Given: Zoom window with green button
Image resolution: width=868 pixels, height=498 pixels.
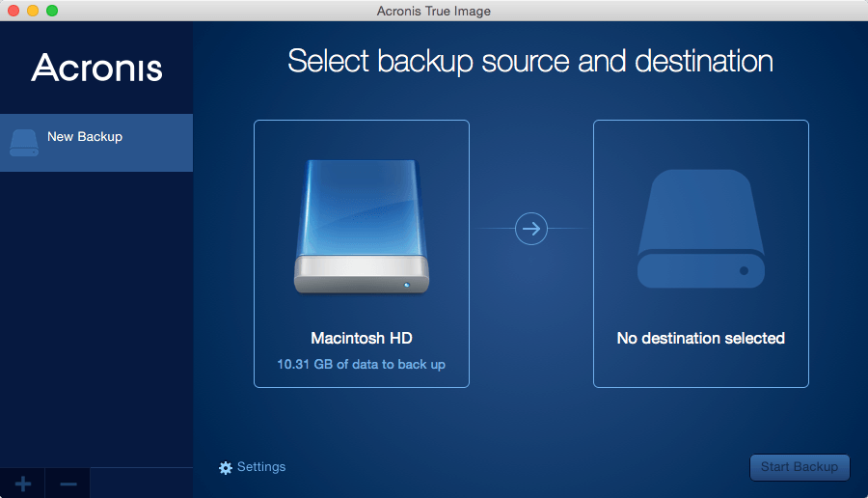Looking at the screenshot, I should pyautogui.click(x=52, y=11).
